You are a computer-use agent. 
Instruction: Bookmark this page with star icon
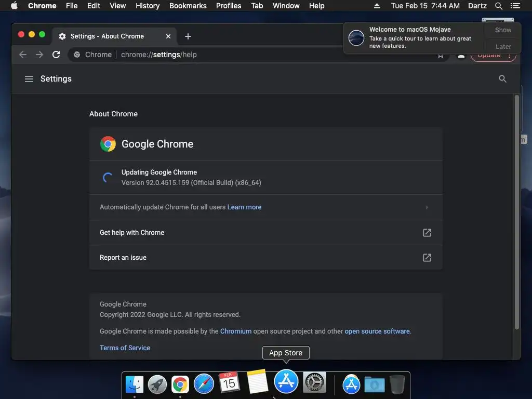point(441,55)
